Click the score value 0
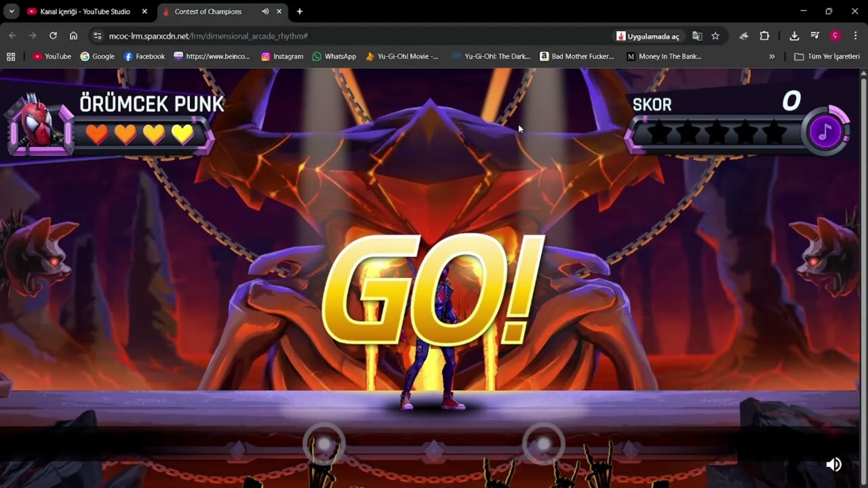Image resolution: width=868 pixels, height=488 pixels. (791, 102)
